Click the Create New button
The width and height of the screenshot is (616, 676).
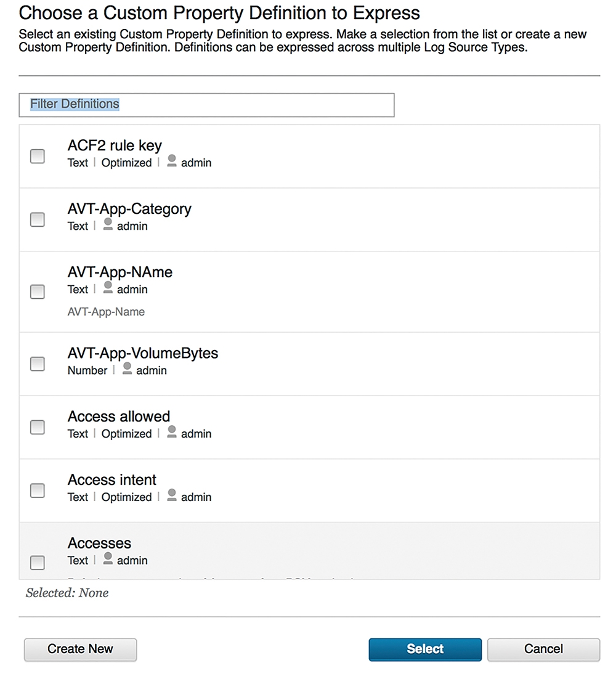click(x=80, y=650)
